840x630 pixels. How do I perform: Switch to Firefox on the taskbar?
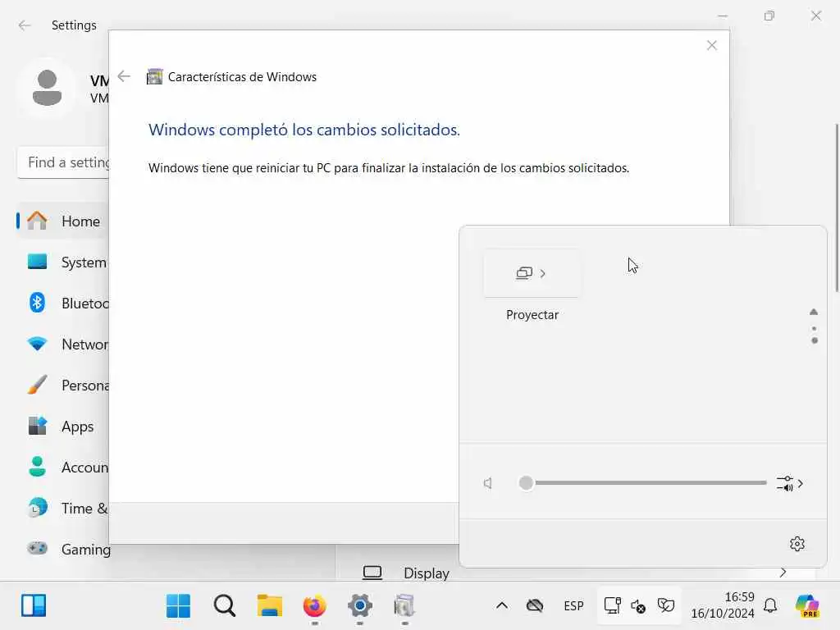click(x=314, y=606)
